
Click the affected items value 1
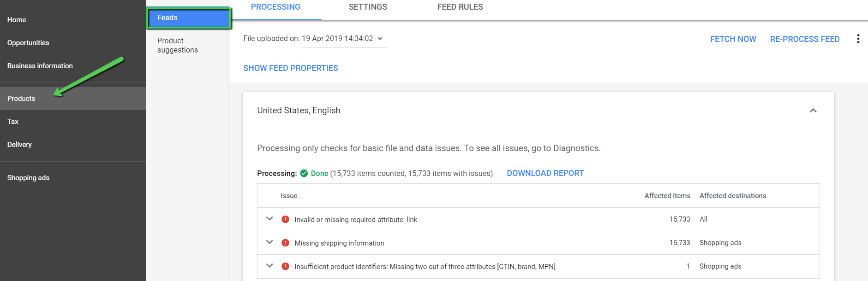[688, 266]
